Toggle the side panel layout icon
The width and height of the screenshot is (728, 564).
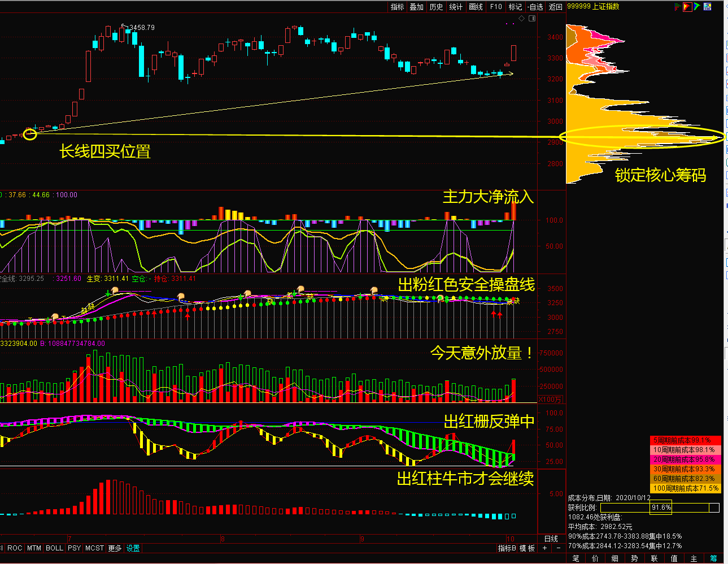tap(532, 19)
